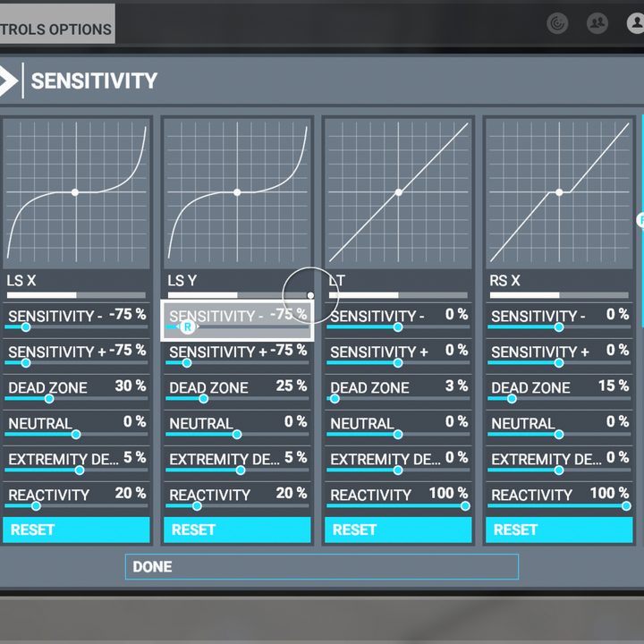Click the radar activity icon in top bar
Image resolution: width=644 pixels, height=644 pixels.
557,23
